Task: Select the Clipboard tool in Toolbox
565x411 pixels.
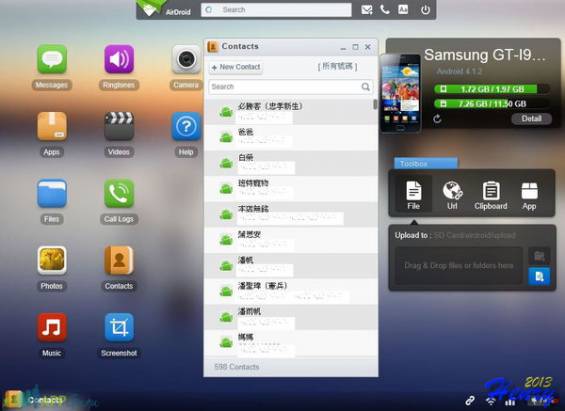Action: click(x=490, y=196)
